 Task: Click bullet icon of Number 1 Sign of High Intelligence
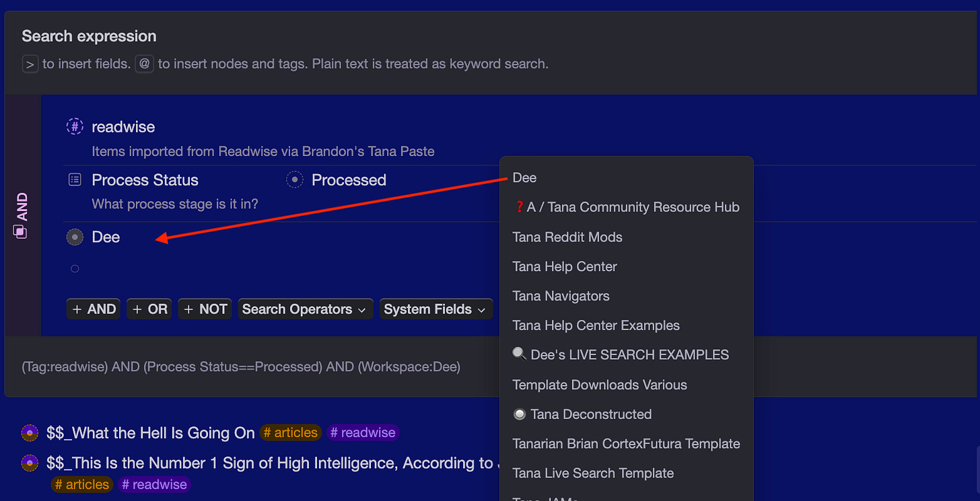tap(30, 463)
